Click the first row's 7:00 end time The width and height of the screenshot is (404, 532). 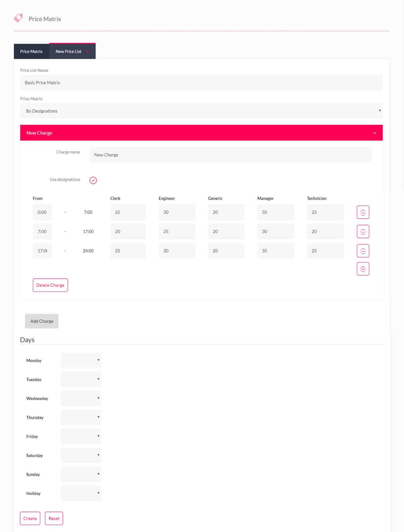[88, 212]
